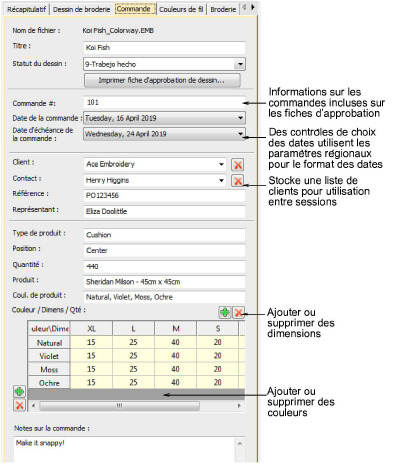Open the Date d'échéance date picker
This screenshot has width=399, height=464.
pos(240,134)
